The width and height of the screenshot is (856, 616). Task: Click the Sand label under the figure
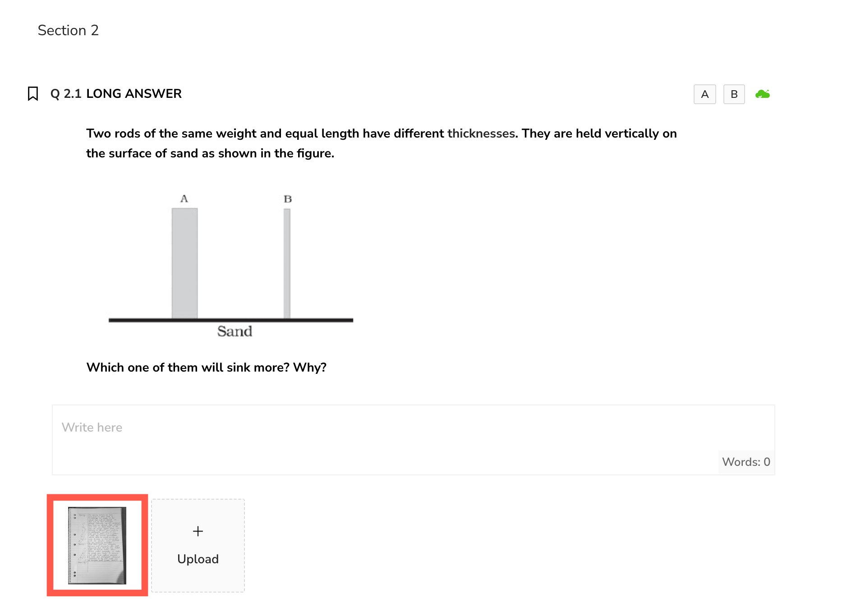[235, 331]
